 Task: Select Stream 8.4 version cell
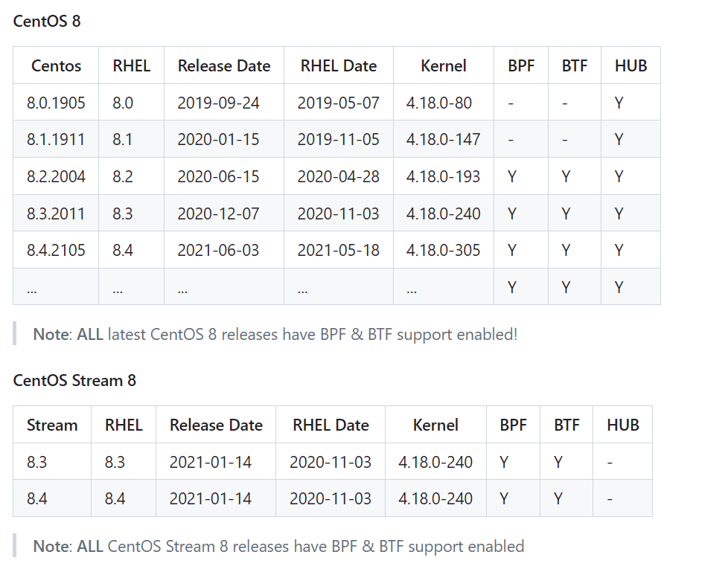(x=37, y=498)
